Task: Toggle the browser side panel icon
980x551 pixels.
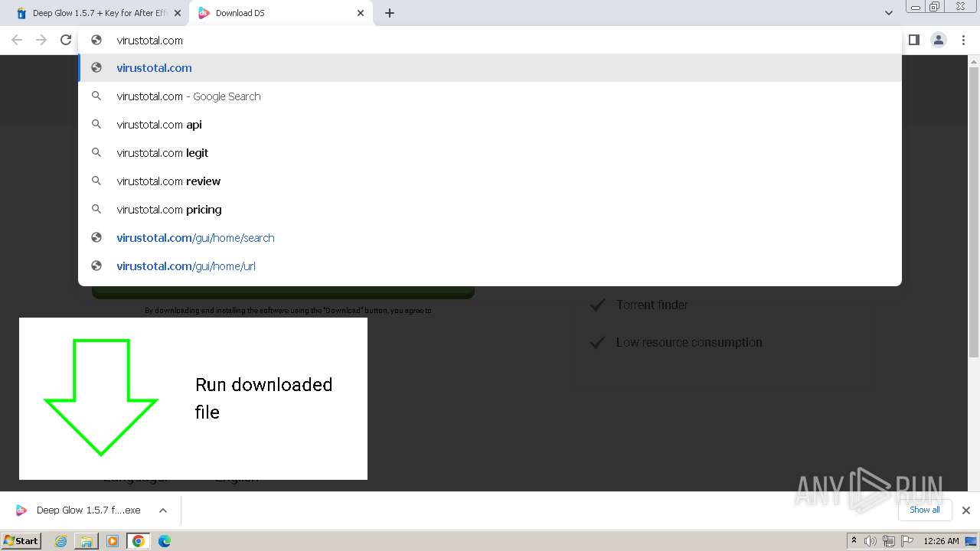Action: pos(913,40)
